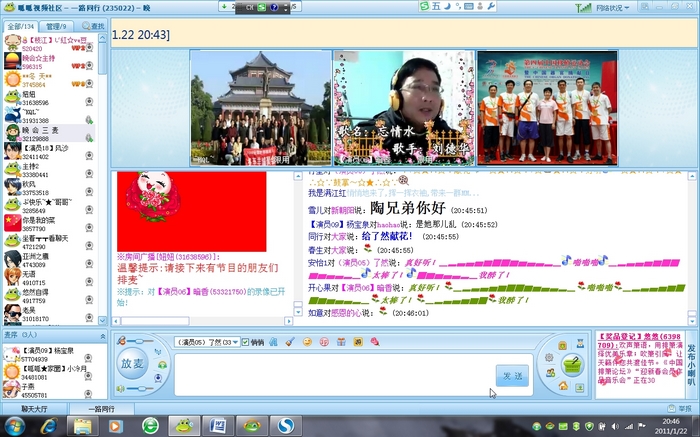
Task: Send the message with 发送 button
Action: pos(512,376)
